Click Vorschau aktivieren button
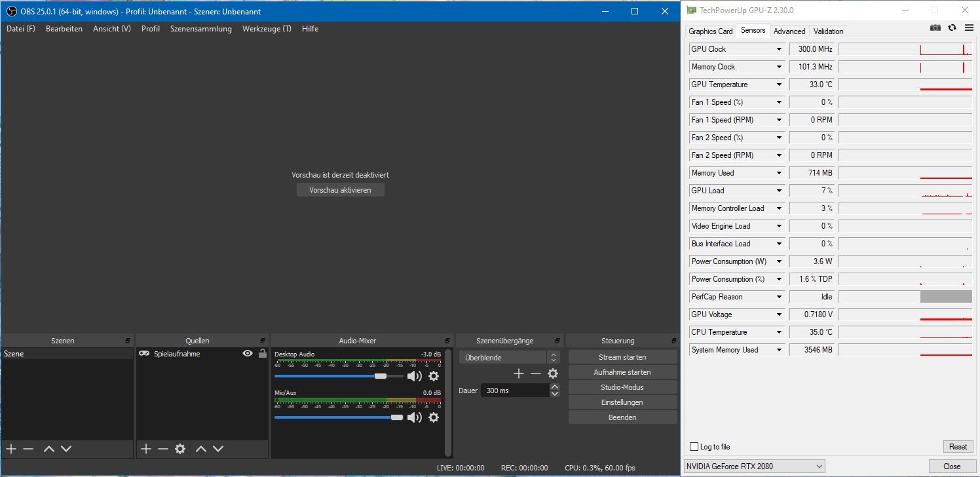This screenshot has height=477, width=980. (341, 190)
